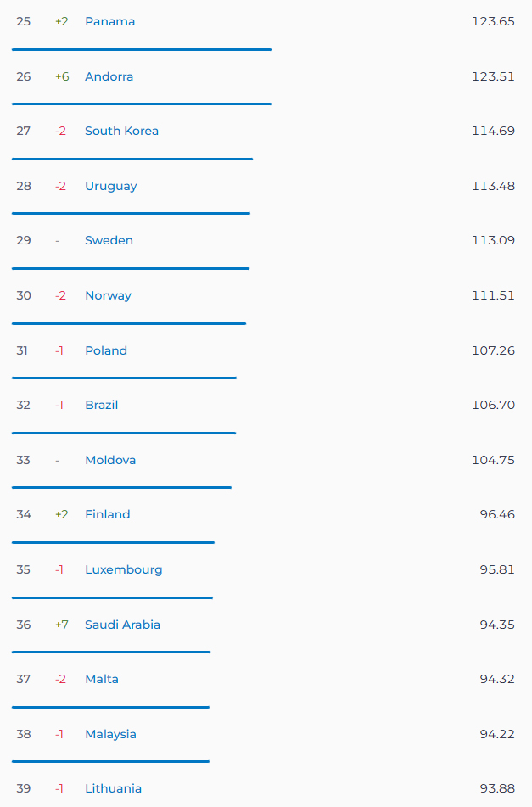Open the Luxembourg entry
Image resolution: width=532 pixels, height=807 pixels.
coord(124,569)
